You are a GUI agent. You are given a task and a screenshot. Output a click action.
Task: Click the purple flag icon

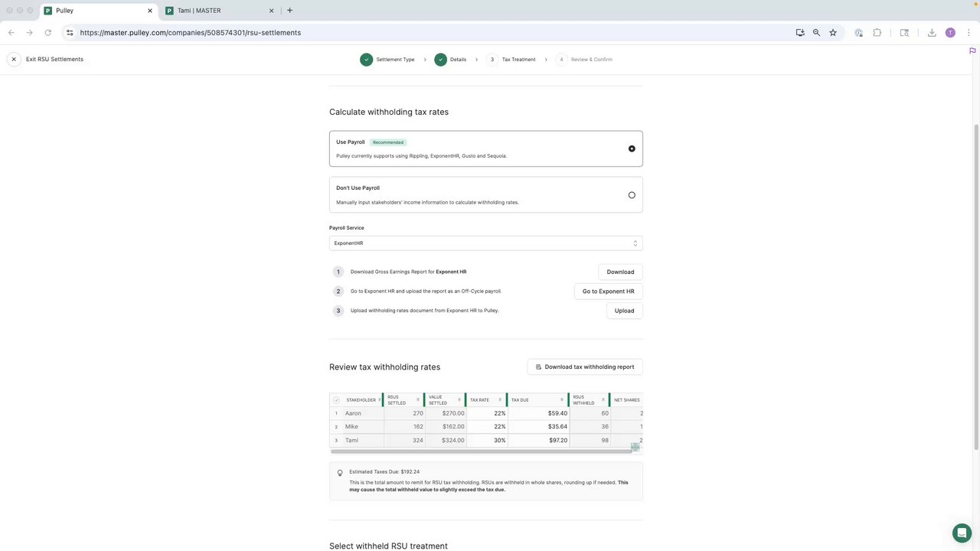click(x=972, y=51)
